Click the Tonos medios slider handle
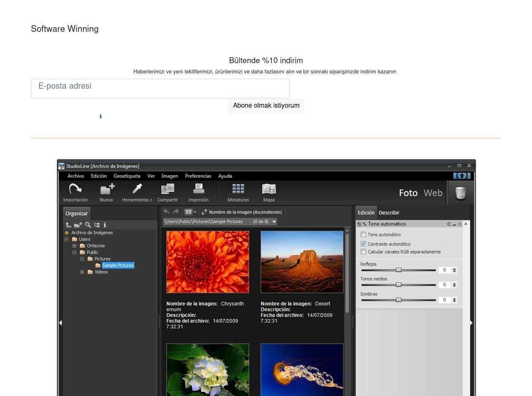532x396 pixels. [398, 285]
